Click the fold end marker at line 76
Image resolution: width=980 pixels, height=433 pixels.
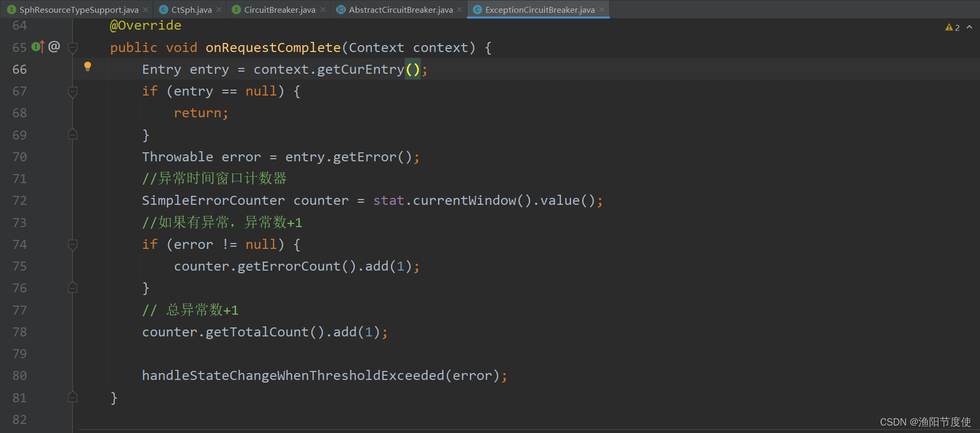tap(73, 288)
